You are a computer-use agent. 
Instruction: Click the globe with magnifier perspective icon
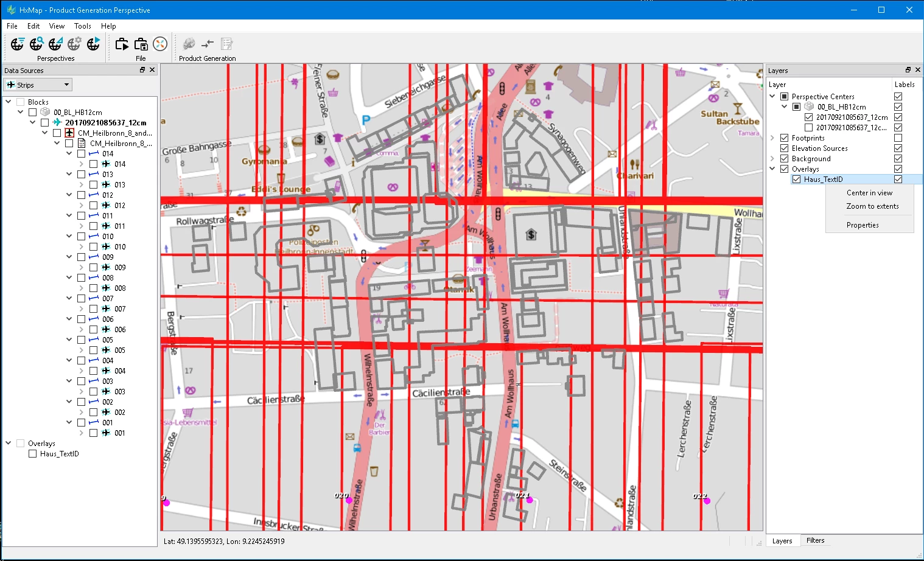click(37, 44)
